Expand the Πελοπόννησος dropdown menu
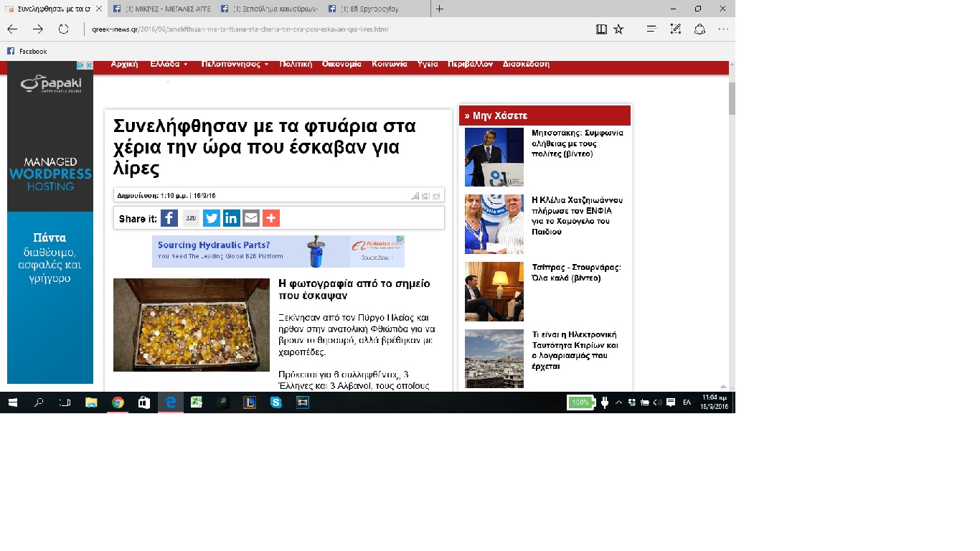 [235, 64]
